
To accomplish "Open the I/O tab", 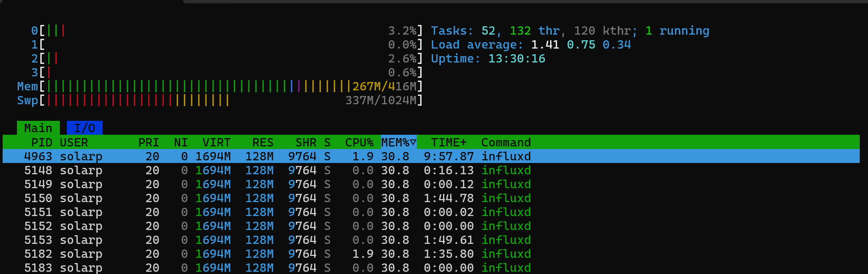I will click(x=85, y=128).
